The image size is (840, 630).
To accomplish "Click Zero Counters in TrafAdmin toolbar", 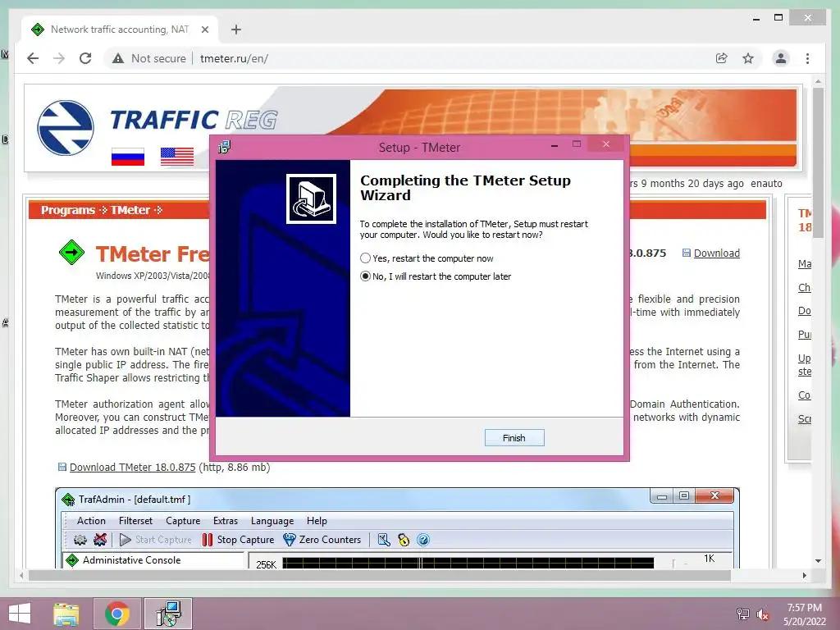I will point(322,540).
